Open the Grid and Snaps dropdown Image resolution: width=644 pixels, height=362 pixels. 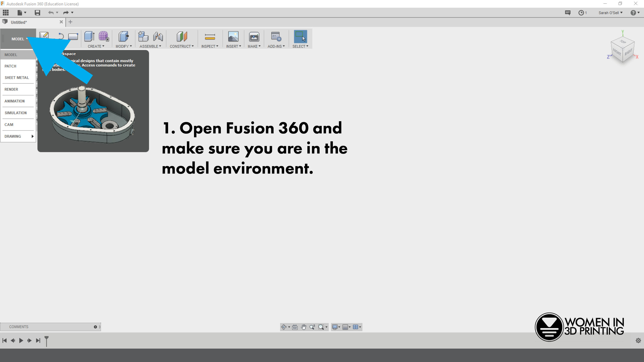pyautogui.click(x=346, y=327)
